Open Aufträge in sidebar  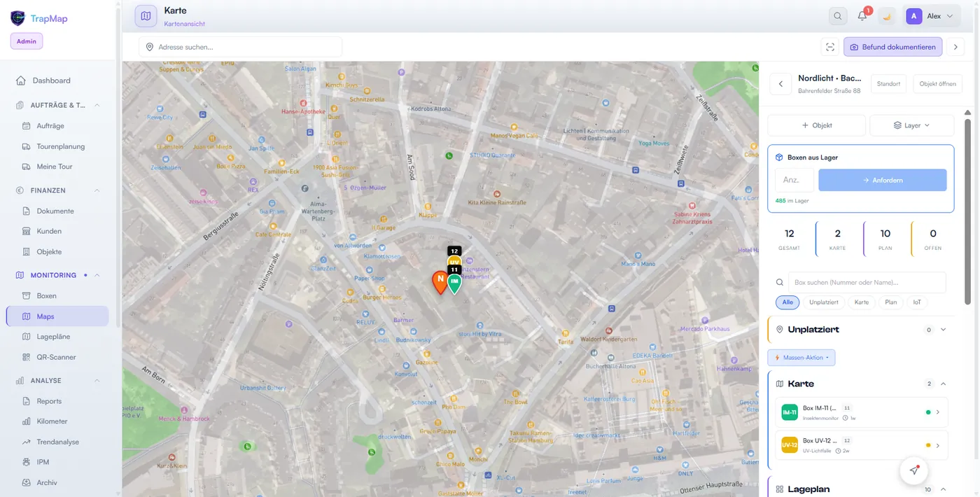pos(50,126)
